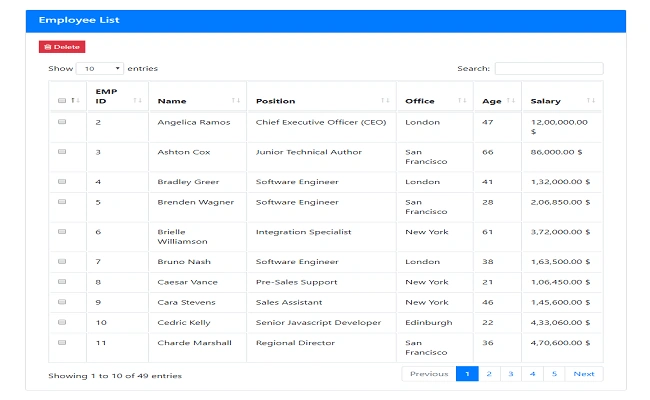The image size is (650, 400).
Task: Check the Cara Stevens row checkbox
Action: pyautogui.click(x=62, y=302)
